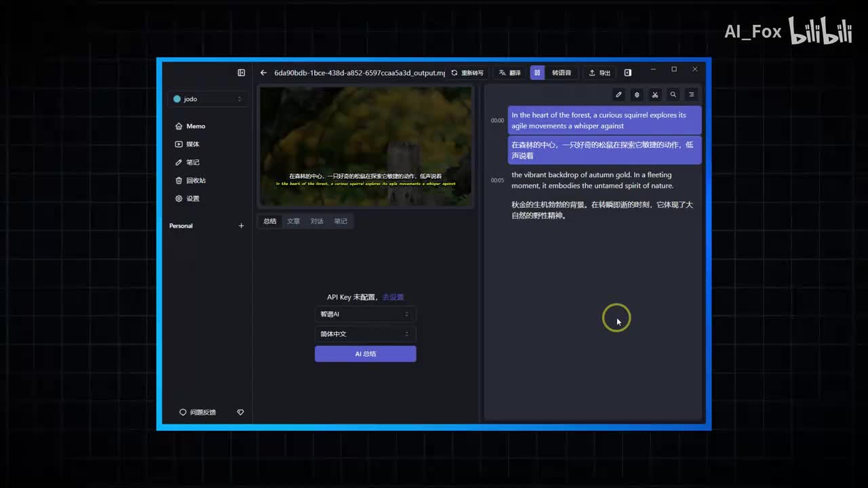
Task: Open the jodo account switcher dropdown
Action: point(208,99)
